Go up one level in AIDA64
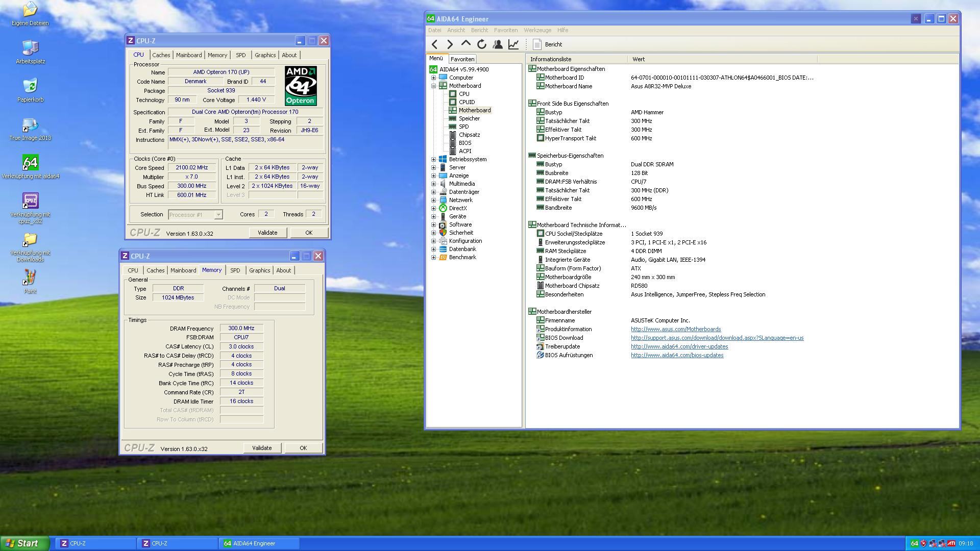This screenshot has height=551, width=980. tap(465, 44)
